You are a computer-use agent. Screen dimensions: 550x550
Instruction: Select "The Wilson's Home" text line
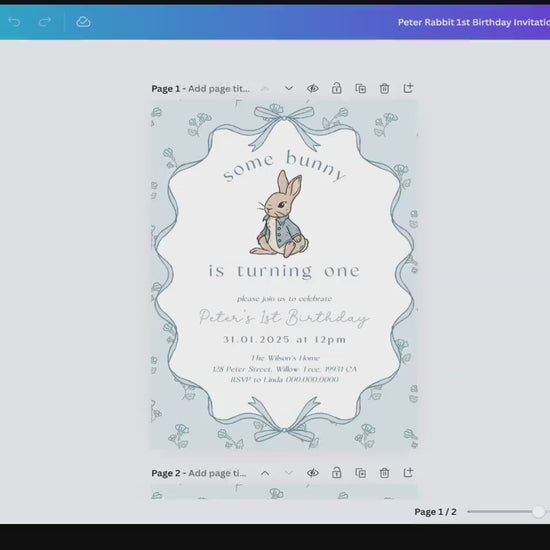click(x=285, y=358)
